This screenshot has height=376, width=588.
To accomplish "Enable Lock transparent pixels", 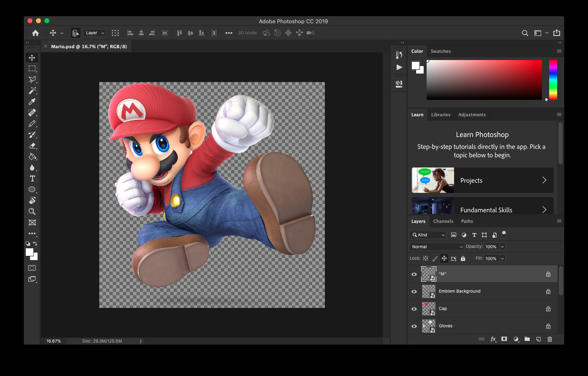I will click(x=426, y=258).
